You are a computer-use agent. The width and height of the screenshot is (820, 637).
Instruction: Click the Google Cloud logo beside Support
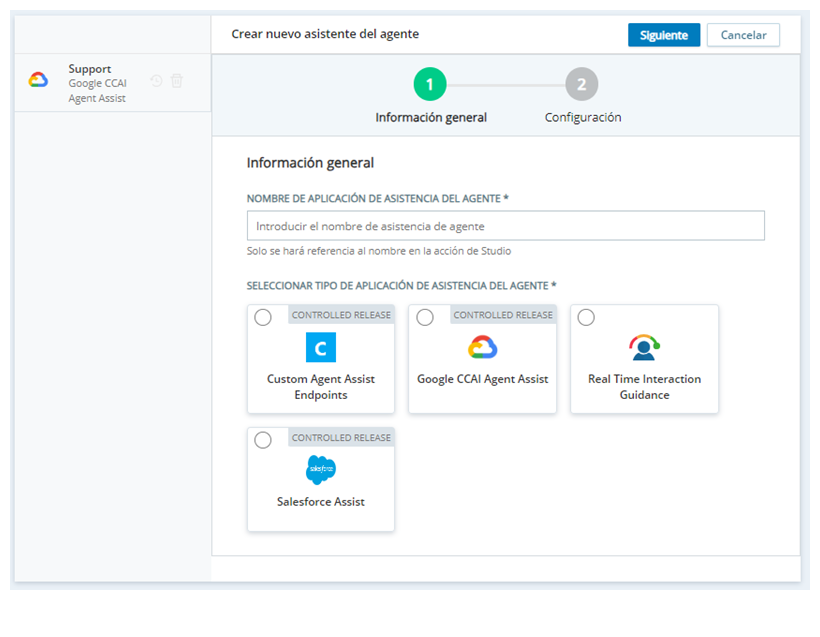pos(38,79)
